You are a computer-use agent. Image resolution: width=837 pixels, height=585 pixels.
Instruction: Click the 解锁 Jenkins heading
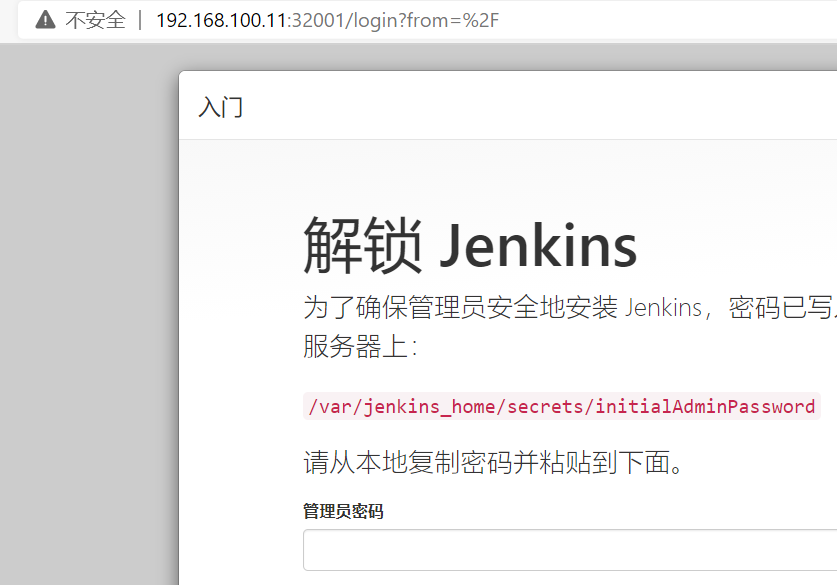(470, 246)
